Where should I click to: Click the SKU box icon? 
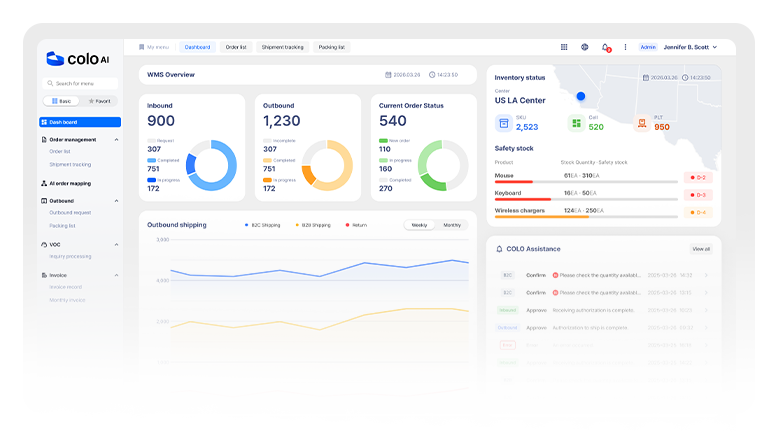tap(504, 123)
